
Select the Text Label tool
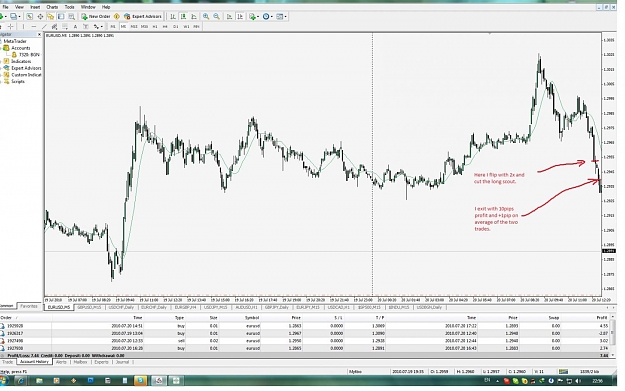(86, 27)
